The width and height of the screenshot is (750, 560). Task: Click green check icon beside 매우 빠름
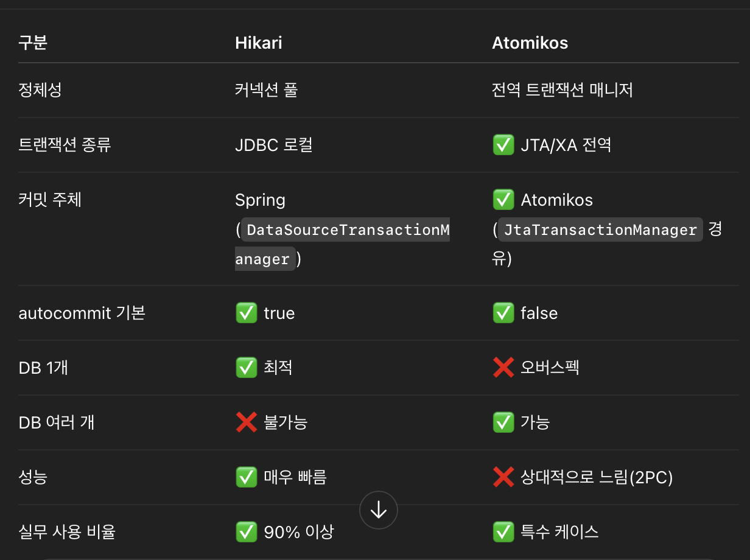click(x=247, y=477)
